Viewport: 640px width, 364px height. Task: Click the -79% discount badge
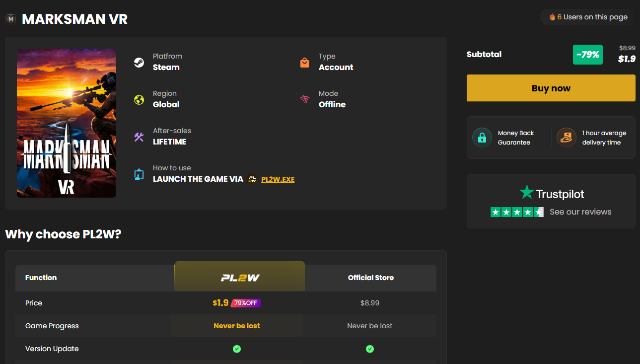pyautogui.click(x=588, y=55)
